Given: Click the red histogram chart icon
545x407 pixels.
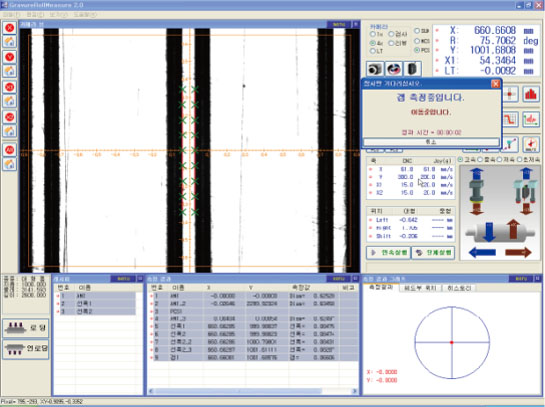Looking at the screenshot, I should point(530,94).
